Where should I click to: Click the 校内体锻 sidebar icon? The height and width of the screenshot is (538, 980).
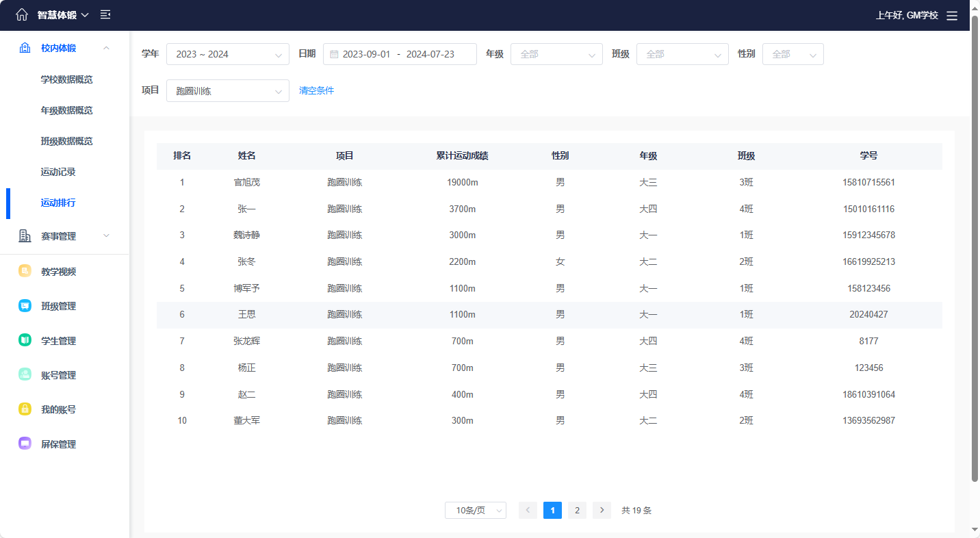[25, 48]
